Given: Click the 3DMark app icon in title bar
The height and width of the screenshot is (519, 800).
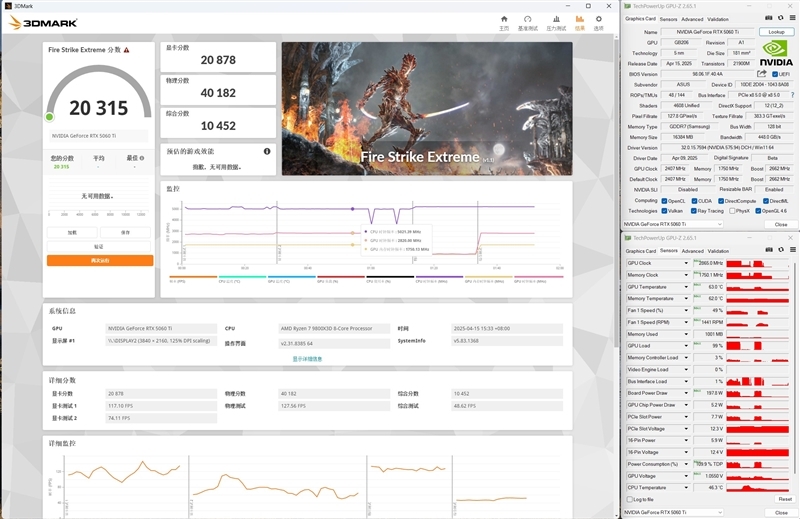Looking at the screenshot, I should coord(8,6).
